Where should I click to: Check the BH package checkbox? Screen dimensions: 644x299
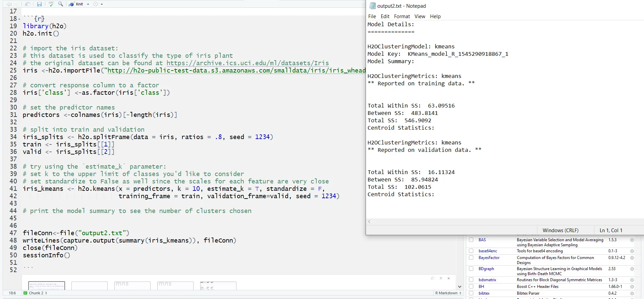[x=471, y=287]
